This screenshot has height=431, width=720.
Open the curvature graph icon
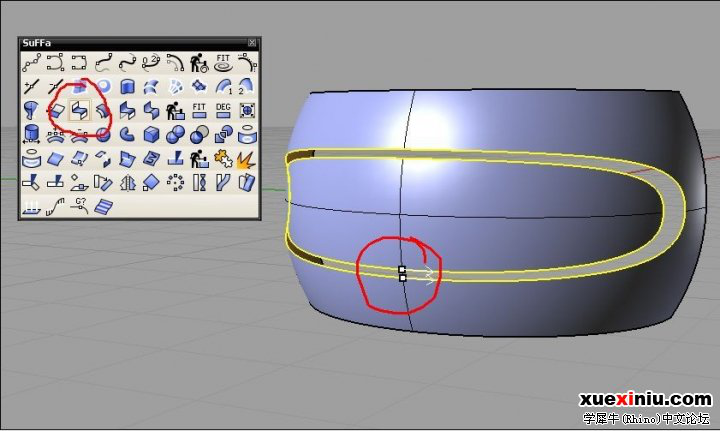click(56, 207)
